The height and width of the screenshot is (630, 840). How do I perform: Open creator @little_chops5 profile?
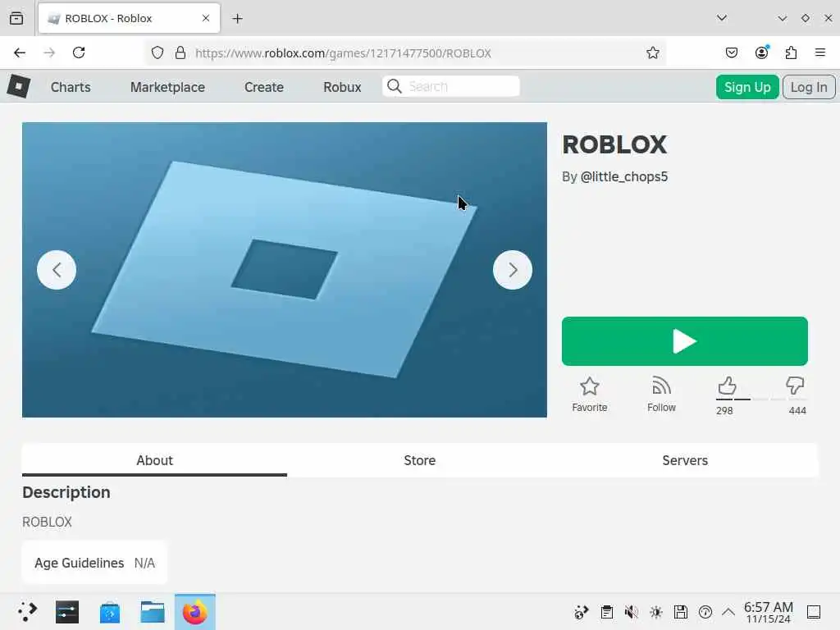624,177
